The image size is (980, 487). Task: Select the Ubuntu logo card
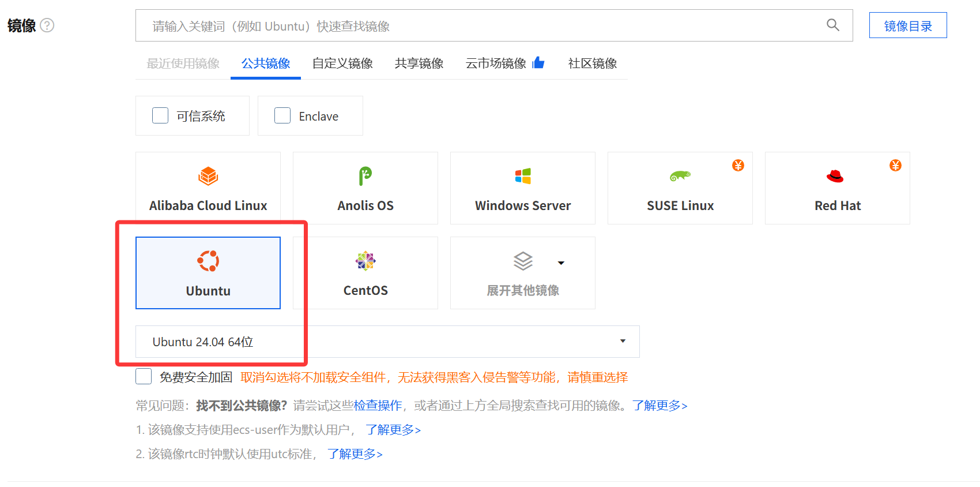[208, 273]
